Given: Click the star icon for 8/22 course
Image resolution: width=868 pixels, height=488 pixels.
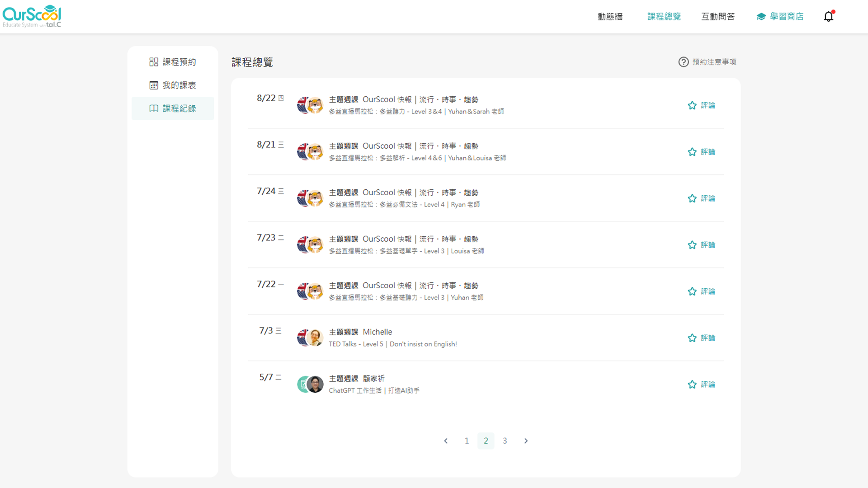Looking at the screenshot, I should coord(692,105).
